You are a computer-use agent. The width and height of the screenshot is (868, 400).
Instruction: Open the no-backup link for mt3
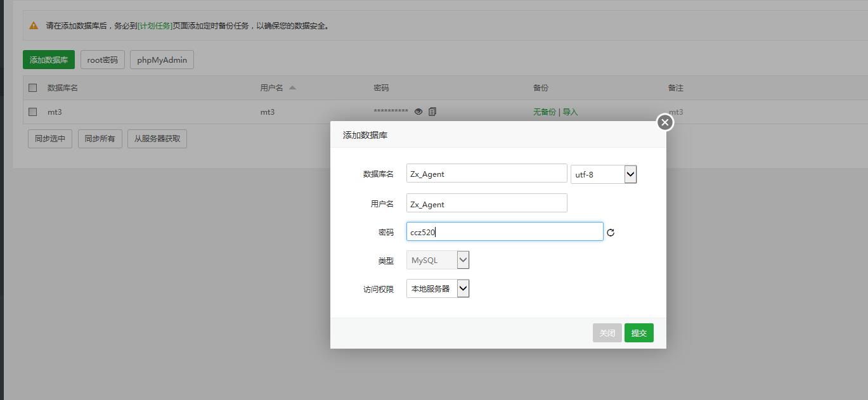click(x=544, y=112)
